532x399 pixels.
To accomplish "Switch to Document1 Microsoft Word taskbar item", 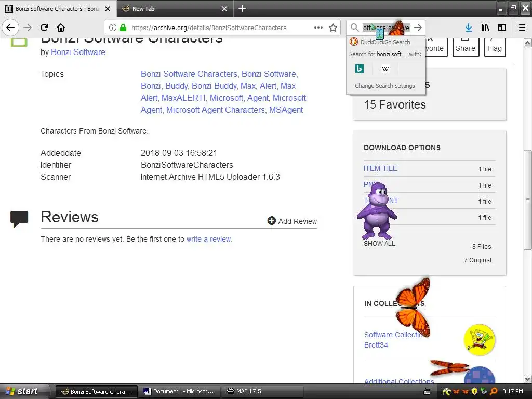I will tap(179, 391).
